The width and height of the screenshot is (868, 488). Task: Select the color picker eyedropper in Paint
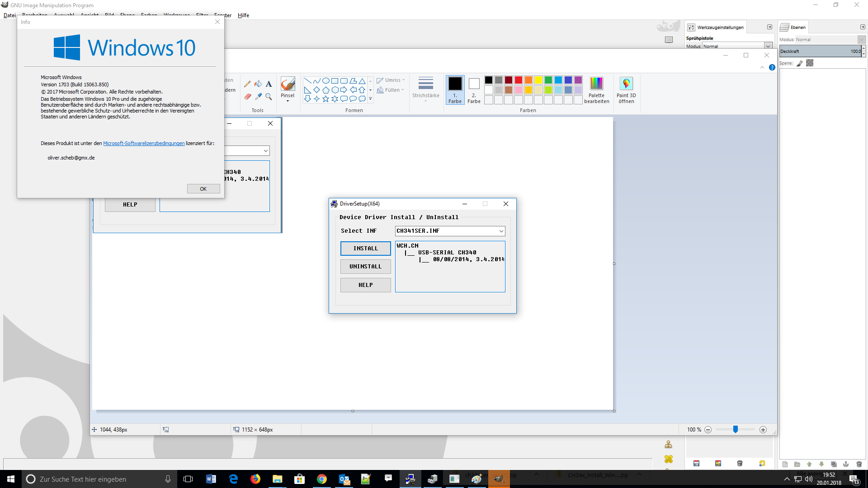point(258,97)
